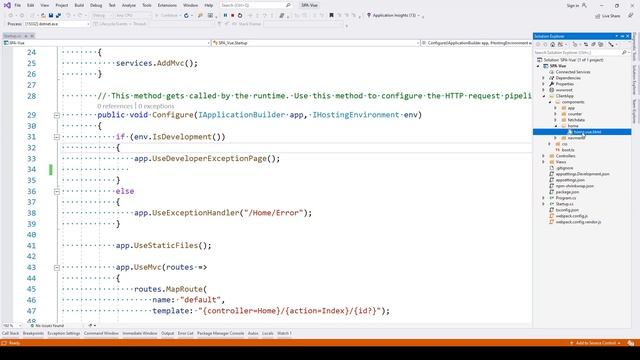Open the Exception Settings tab

click(x=64, y=333)
